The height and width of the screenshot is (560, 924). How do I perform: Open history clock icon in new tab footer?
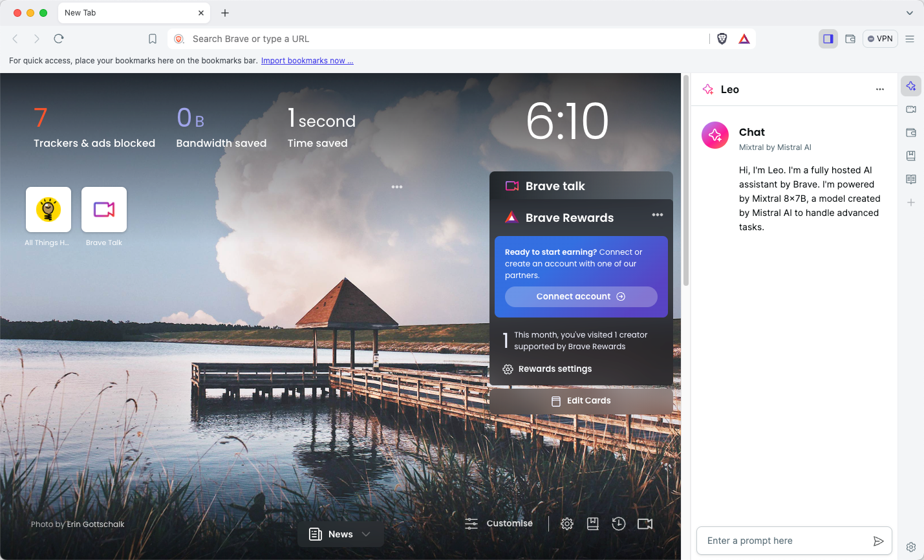[x=619, y=524]
